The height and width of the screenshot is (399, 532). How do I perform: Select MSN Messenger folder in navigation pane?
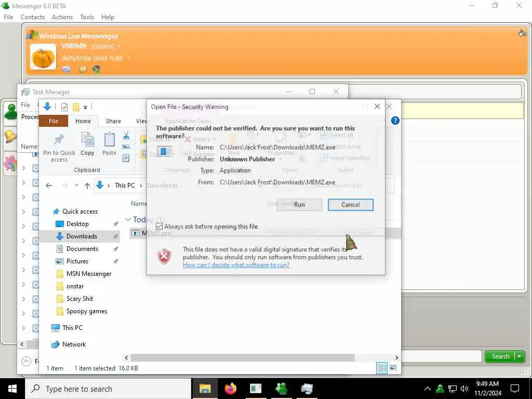point(88,274)
